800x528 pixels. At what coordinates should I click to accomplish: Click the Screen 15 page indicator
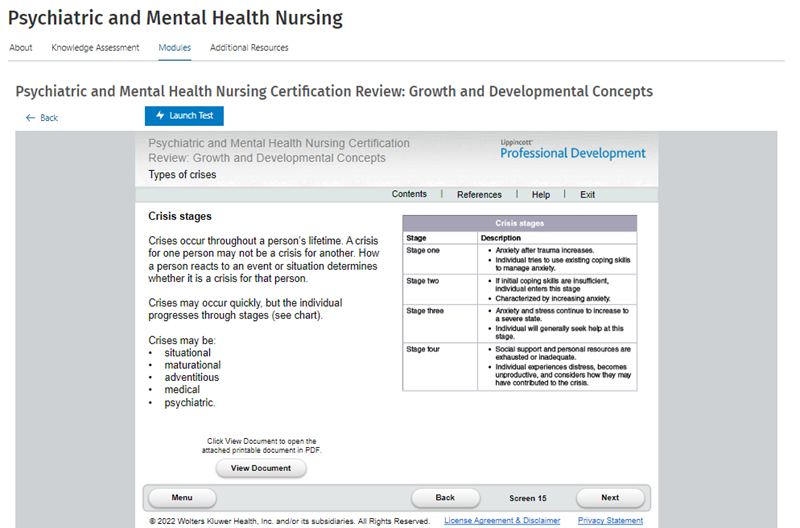[528, 498]
